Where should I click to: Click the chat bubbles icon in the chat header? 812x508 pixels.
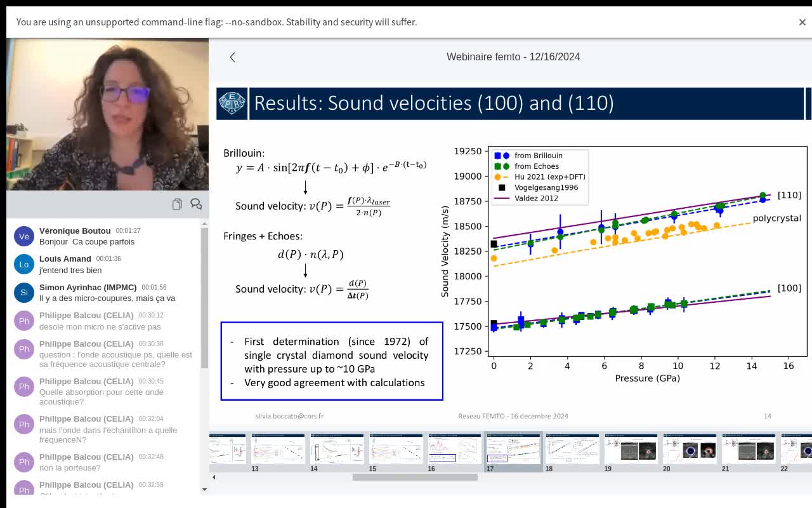[x=196, y=204]
